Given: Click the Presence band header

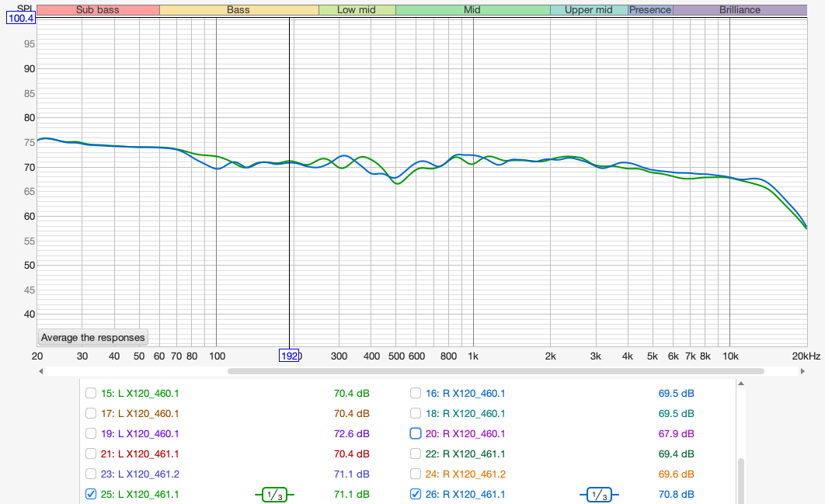Looking at the screenshot, I should [x=650, y=10].
